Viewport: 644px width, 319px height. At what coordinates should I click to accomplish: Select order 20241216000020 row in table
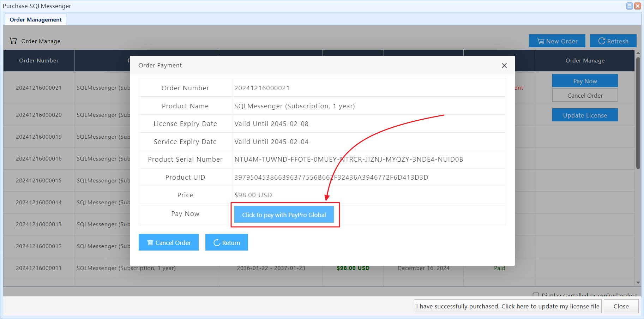coord(39,115)
